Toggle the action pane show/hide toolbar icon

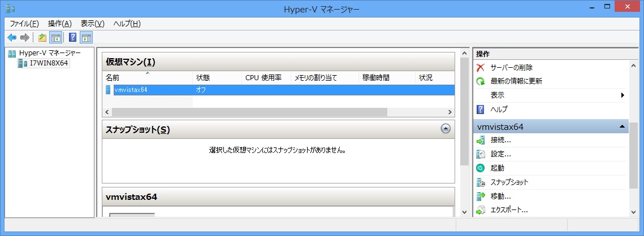pos(87,38)
